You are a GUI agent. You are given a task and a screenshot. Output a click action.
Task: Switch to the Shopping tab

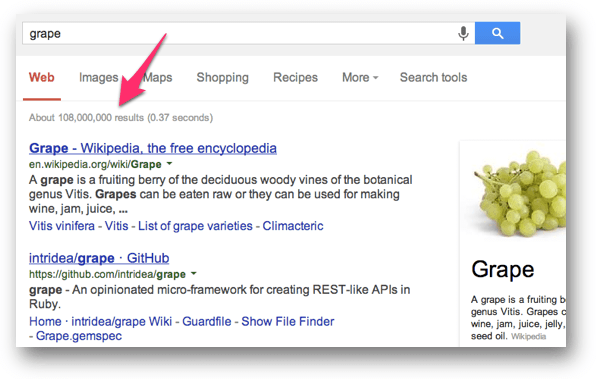(222, 78)
